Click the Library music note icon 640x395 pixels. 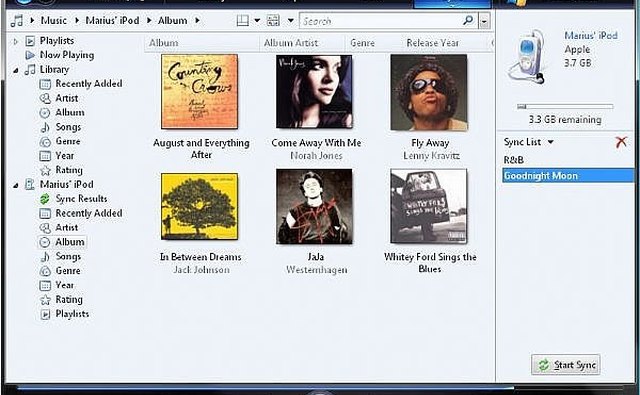30,70
